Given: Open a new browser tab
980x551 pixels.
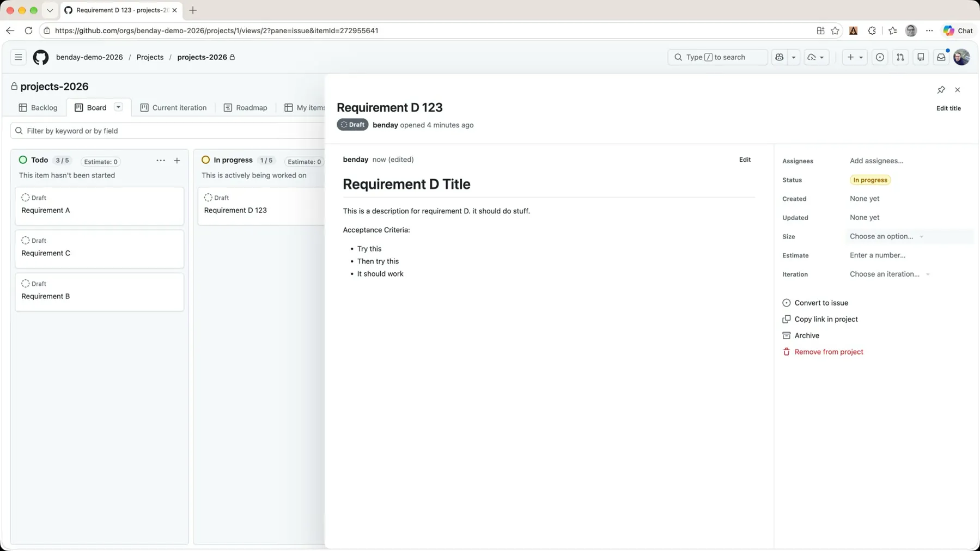Looking at the screenshot, I should tap(193, 10).
